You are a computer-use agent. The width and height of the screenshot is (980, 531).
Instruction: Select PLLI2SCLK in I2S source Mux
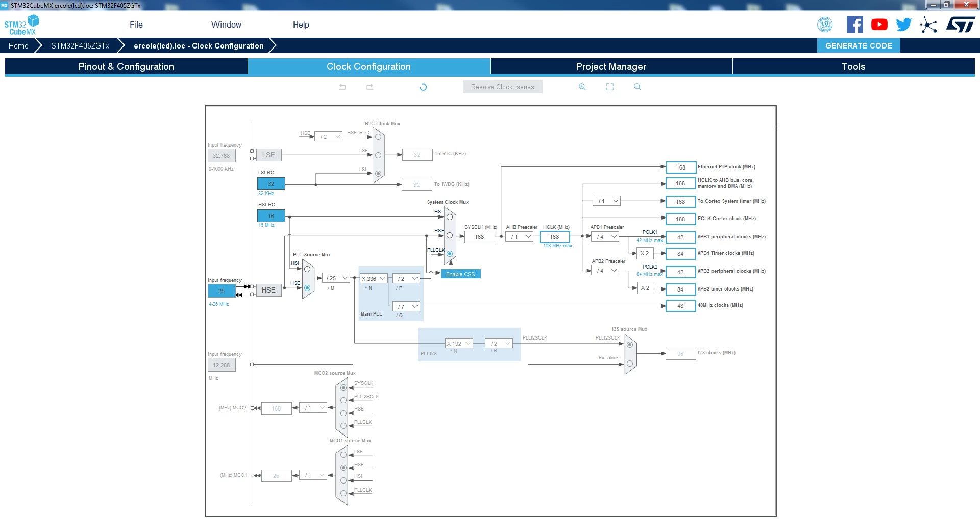click(x=630, y=345)
